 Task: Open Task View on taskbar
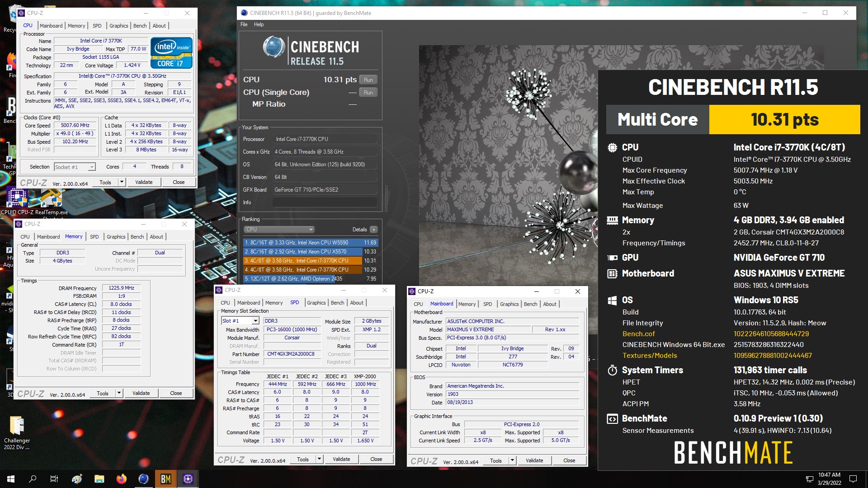[x=54, y=479]
